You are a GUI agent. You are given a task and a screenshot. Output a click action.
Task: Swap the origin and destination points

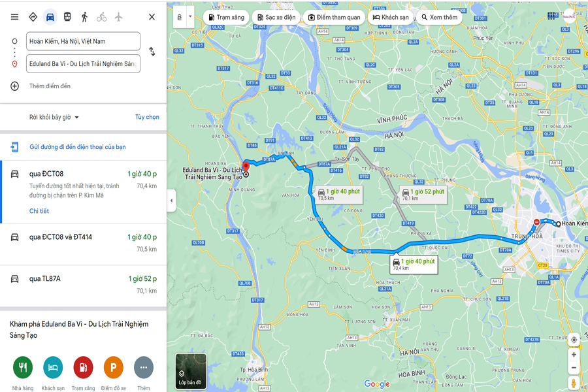(x=152, y=52)
